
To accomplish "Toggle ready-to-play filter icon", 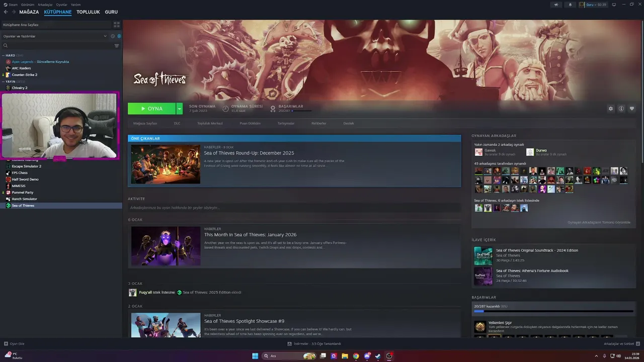I will pyautogui.click(x=119, y=36).
